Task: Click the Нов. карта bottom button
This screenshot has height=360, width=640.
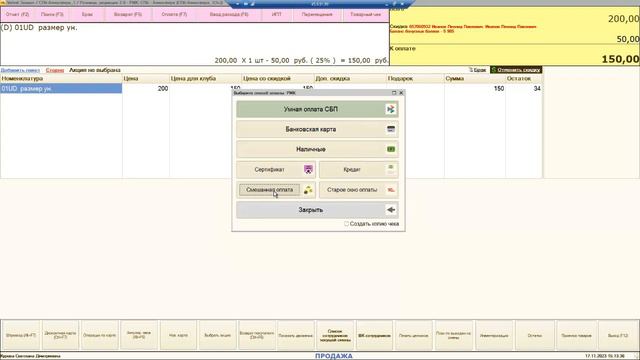Action: click(178, 335)
